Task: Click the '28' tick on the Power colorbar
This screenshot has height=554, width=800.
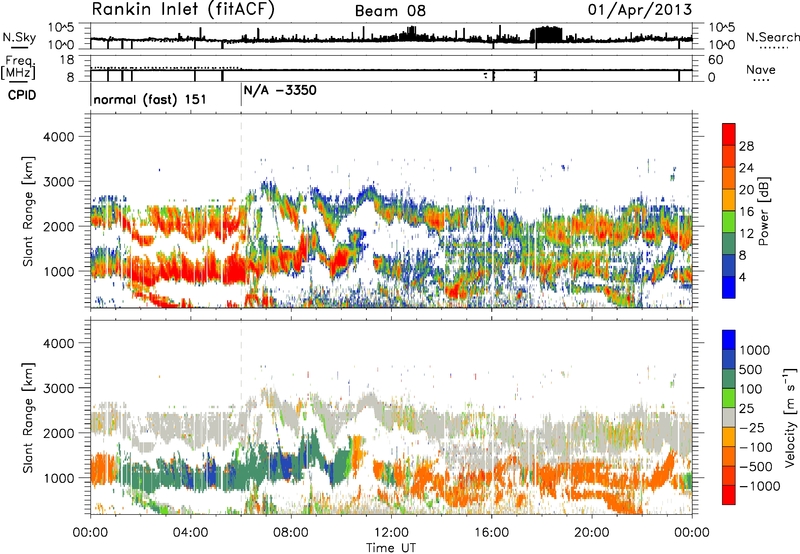Action: point(746,146)
